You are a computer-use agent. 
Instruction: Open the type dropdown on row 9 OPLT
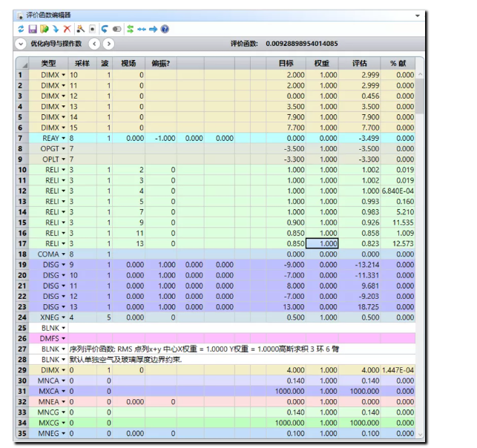coord(64,159)
